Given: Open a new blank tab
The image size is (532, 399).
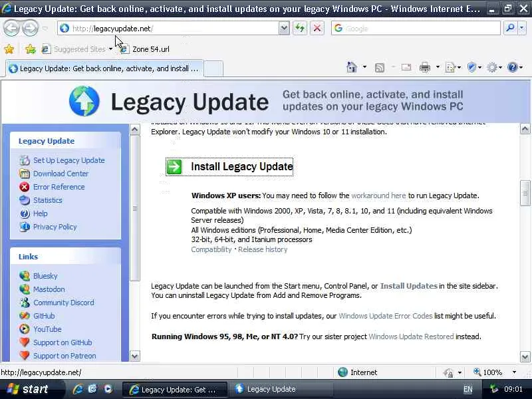Looking at the screenshot, I should 213,68.
